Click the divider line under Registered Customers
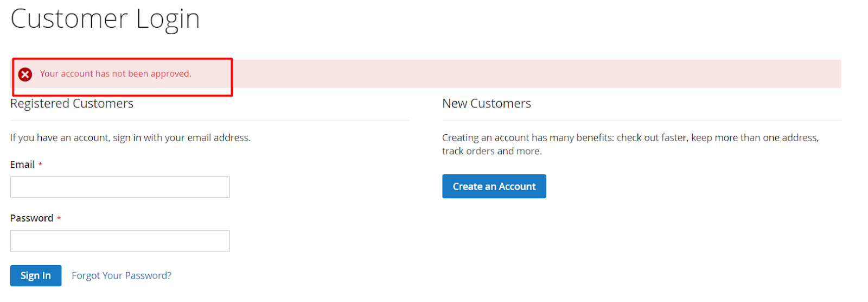868x302 pixels. point(209,120)
